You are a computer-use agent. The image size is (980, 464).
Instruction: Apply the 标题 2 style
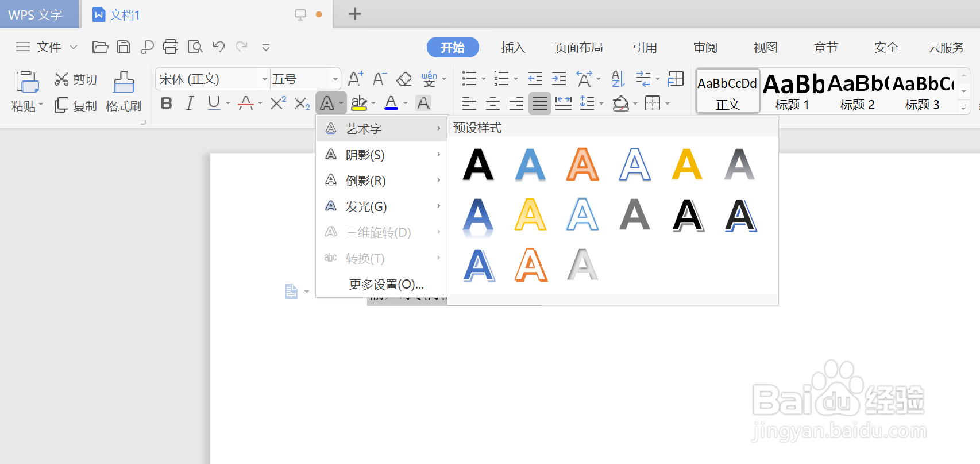pyautogui.click(x=857, y=91)
